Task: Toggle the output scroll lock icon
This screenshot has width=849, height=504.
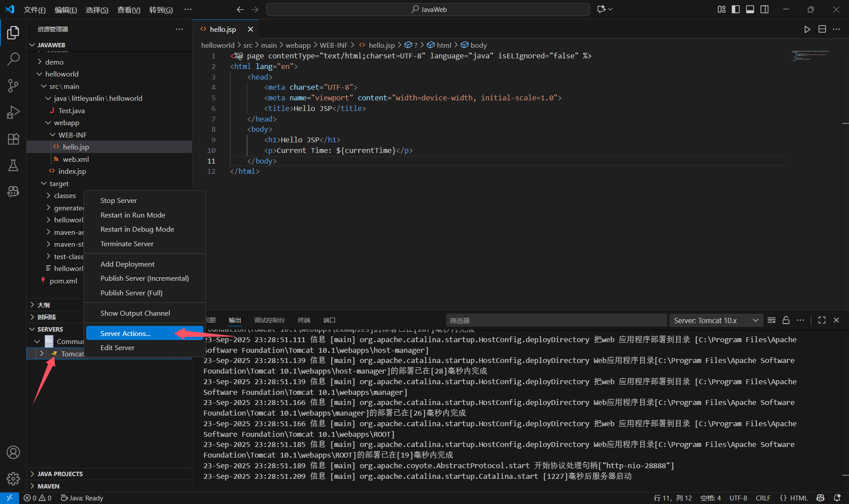Action: [x=786, y=321]
